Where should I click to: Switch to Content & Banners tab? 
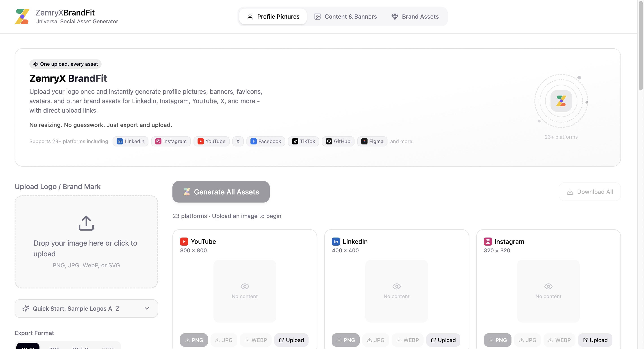345,17
